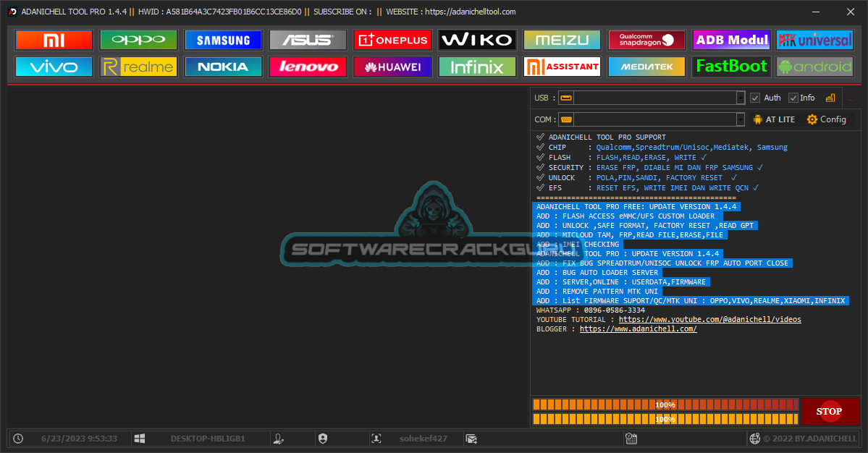
Task: Open the lenovo brand module
Action: (x=308, y=67)
